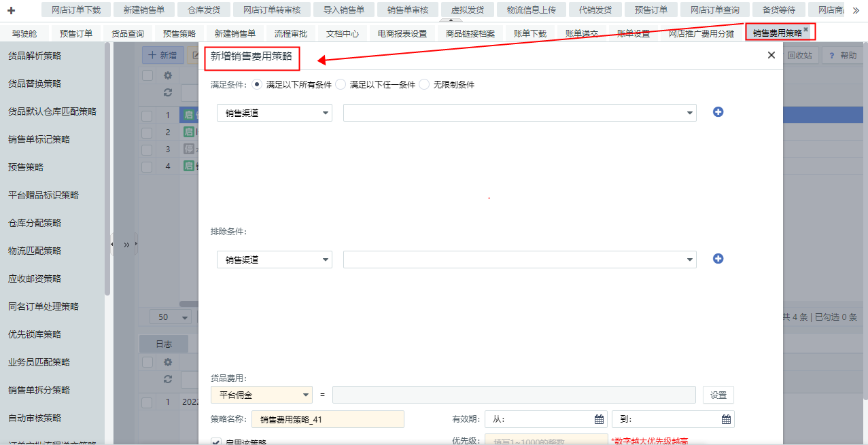The image size is (868, 445).
Task: Close the 新增销售费用策略 dialog with X
Action: (771, 55)
